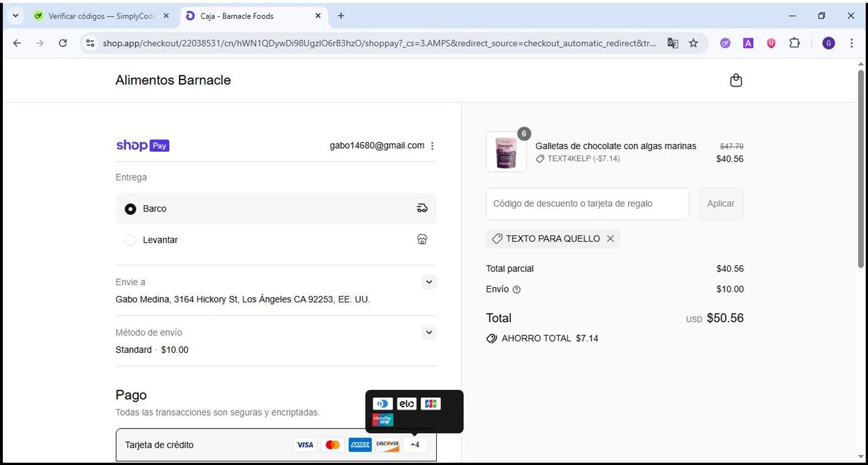Image resolution: width=868 pixels, height=465 pixels.
Task: Click the Elo card icon in tooltip
Action: coord(407,404)
